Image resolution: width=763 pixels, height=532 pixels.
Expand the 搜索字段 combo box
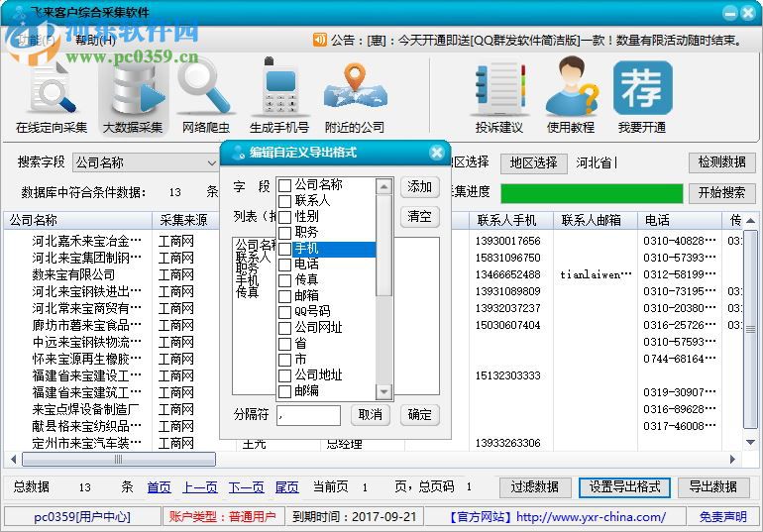[210, 162]
